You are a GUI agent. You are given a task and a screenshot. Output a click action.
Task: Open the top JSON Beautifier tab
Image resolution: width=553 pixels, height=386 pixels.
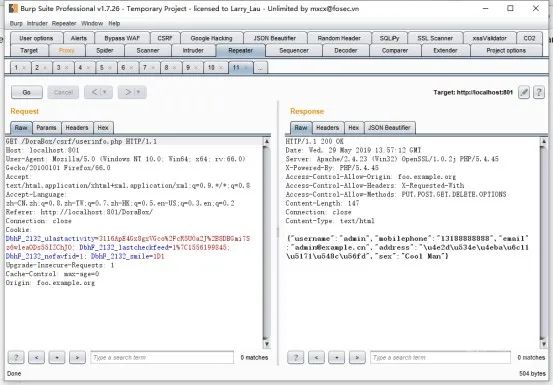[x=275, y=38]
